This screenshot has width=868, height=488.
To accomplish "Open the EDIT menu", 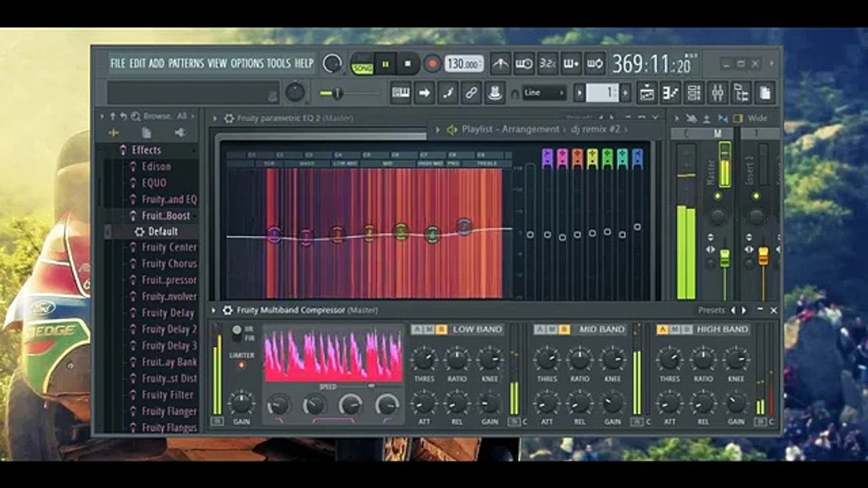I will coord(138,63).
